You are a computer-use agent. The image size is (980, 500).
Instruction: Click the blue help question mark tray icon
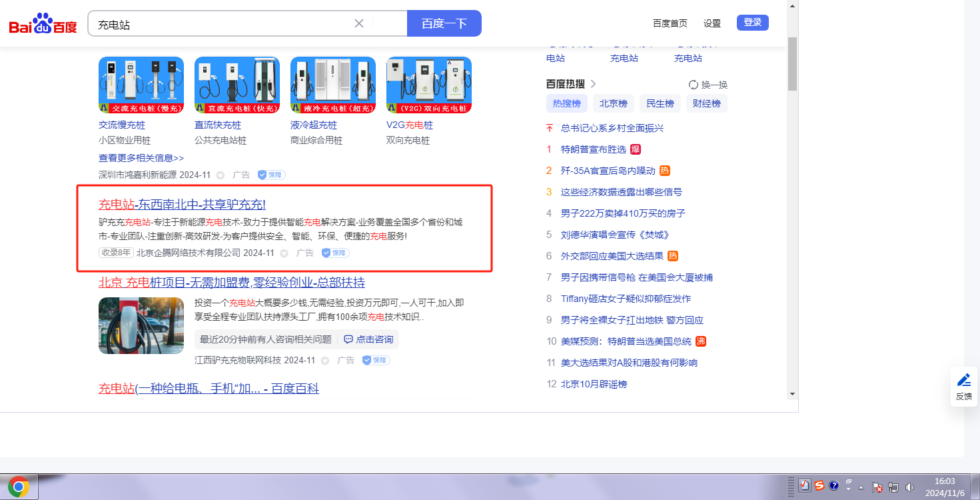tap(833, 486)
